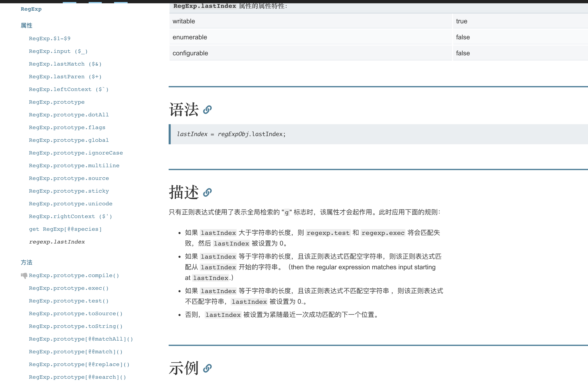Navigate to RegExp.prototype.sticky
The image size is (588, 382).
point(69,191)
